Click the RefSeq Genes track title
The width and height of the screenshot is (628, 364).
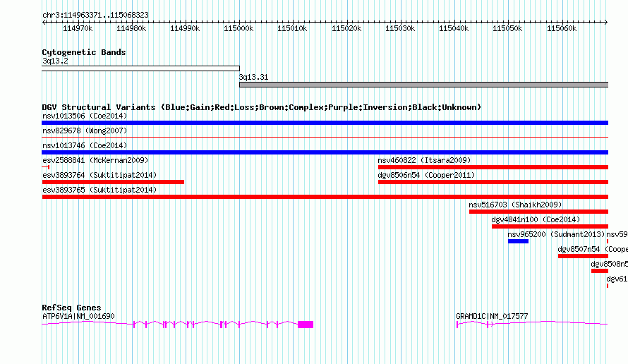coord(71,308)
